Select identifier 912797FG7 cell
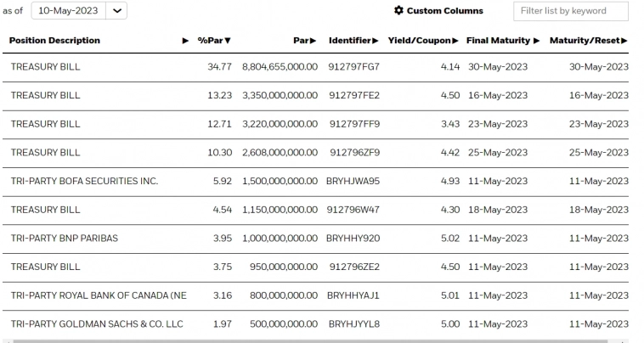This screenshot has width=644, height=343. coord(353,66)
